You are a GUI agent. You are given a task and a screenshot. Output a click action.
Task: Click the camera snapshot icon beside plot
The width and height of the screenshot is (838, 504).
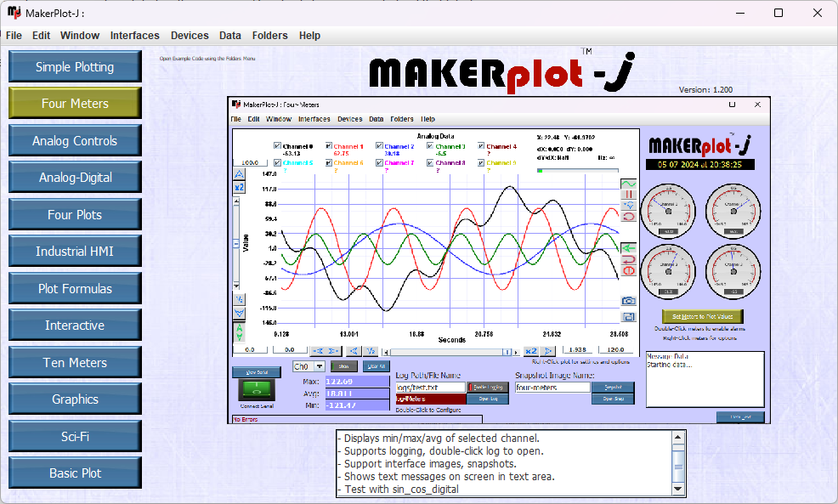629,301
